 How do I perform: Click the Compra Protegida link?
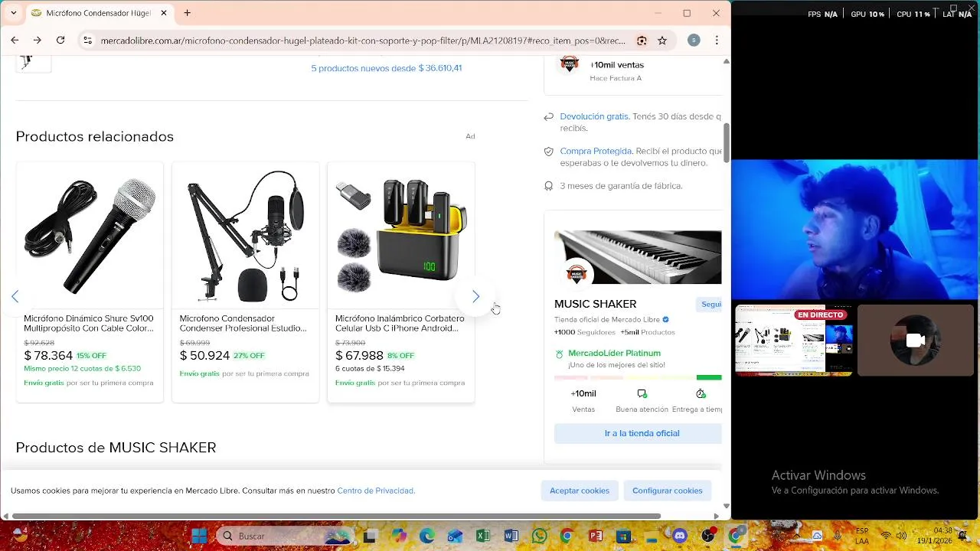(x=596, y=151)
